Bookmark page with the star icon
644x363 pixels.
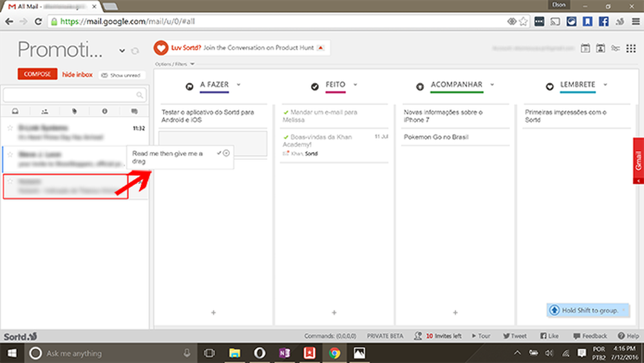click(x=523, y=21)
